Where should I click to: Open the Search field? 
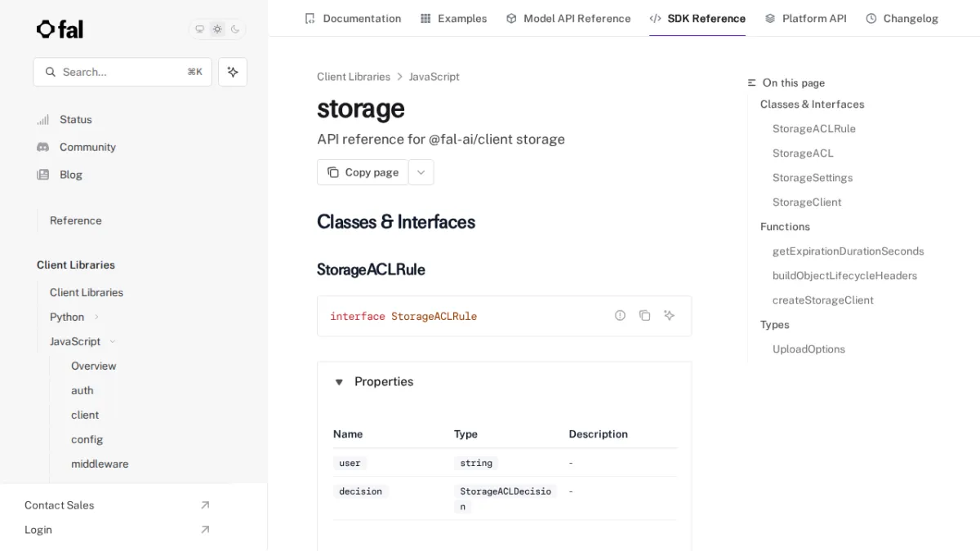point(122,72)
